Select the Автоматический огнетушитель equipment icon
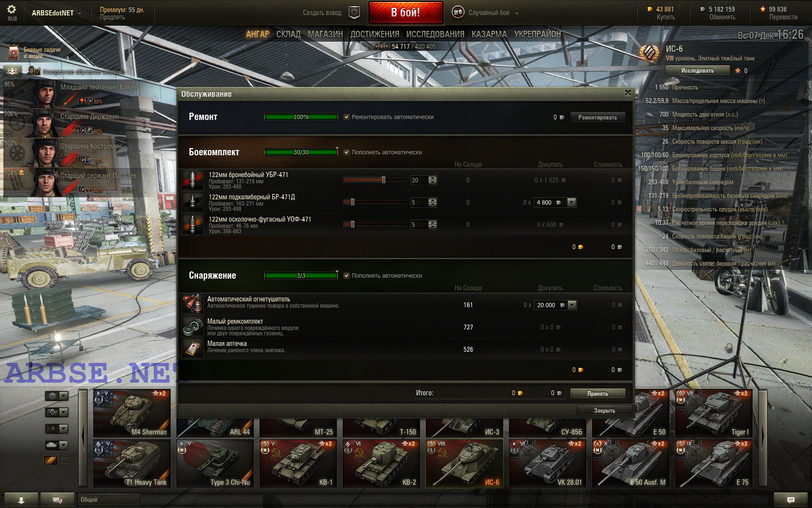 point(192,305)
